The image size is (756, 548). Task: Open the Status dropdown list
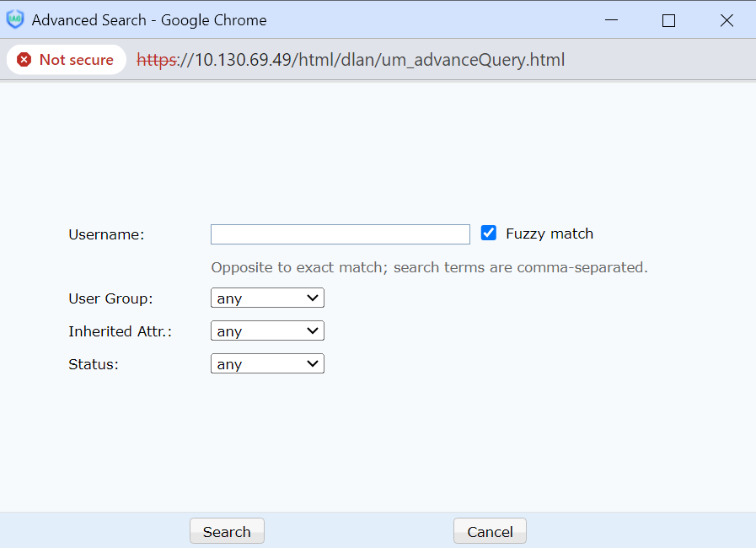point(267,364)
